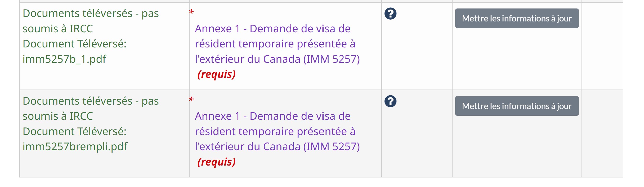Click 'Document Téléversé:' label above imm5257brempli.pdf

(75, 131)
